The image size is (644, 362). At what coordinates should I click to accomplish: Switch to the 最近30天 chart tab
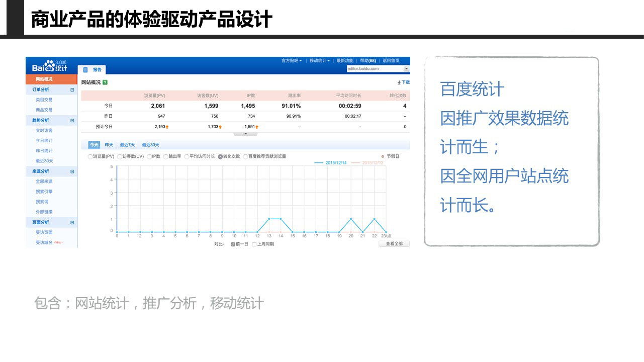pos(150,145)
